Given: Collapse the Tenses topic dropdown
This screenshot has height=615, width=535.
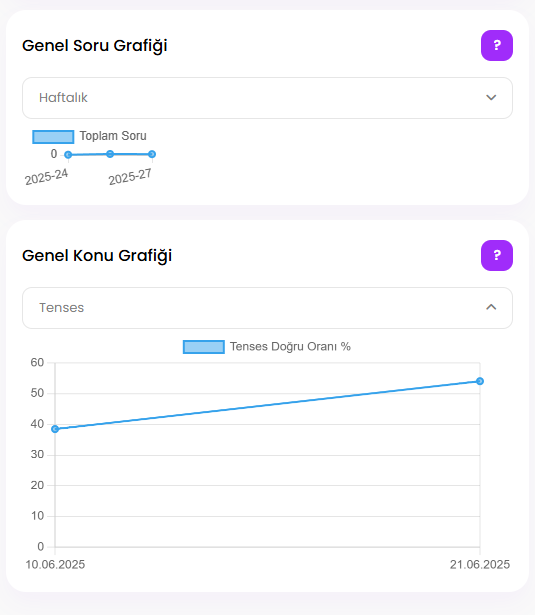Looking at the screenshot, I should tap(267, 308).
